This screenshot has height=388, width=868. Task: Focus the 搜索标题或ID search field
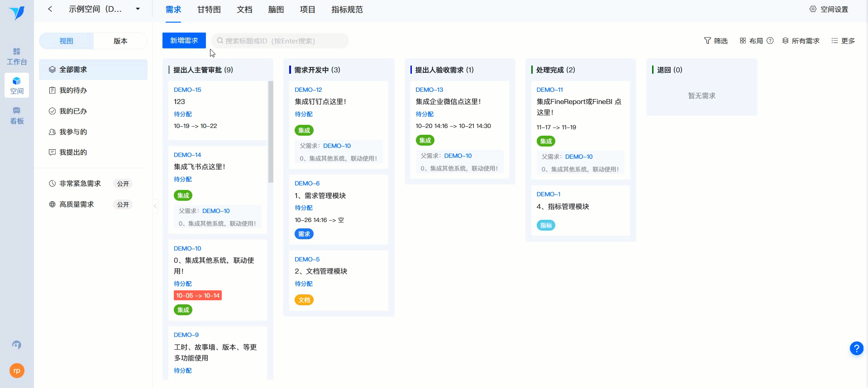(x=280, y=41)
